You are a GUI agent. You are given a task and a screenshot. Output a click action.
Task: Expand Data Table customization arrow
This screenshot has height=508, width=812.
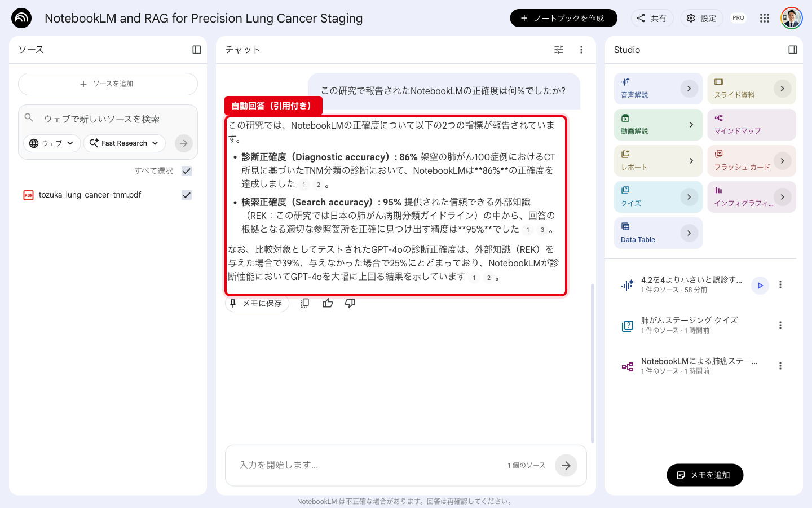point(689,233)
